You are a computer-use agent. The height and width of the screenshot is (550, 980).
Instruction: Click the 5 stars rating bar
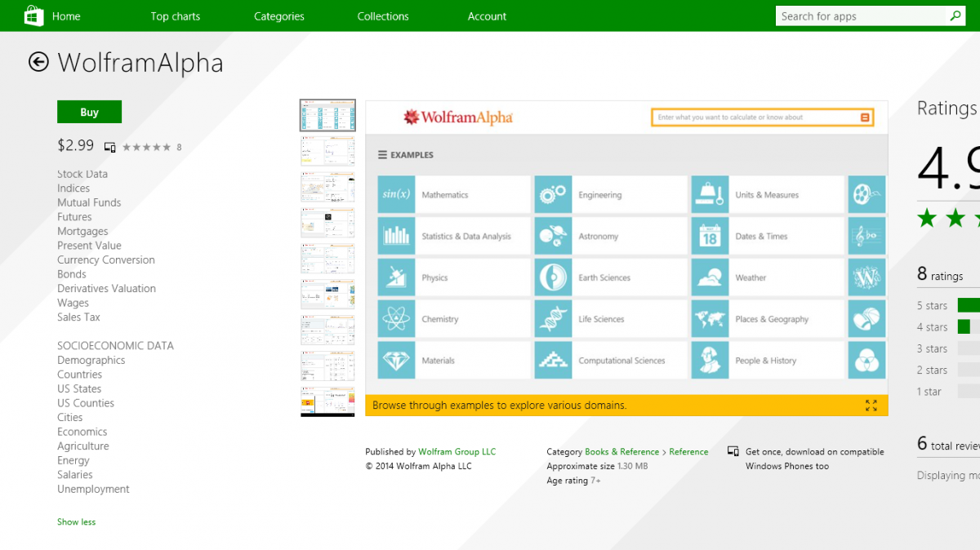[969, 305]
